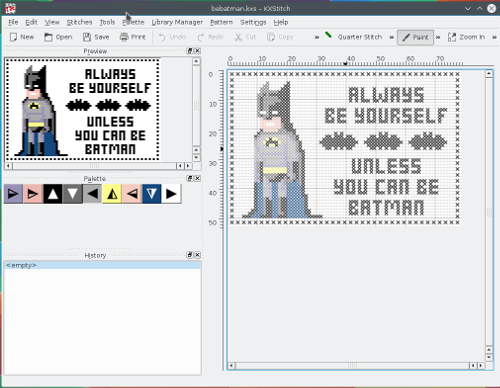Open the Pattern menu

point(221,22)
